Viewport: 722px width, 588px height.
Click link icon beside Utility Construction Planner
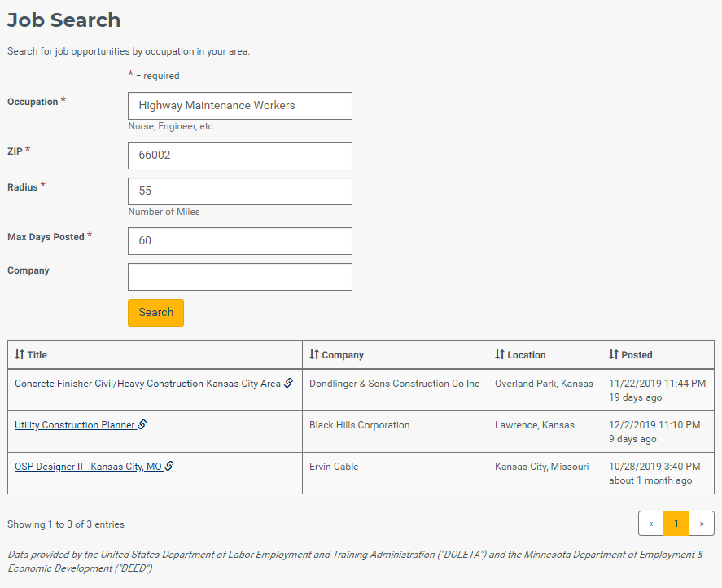tap(142, 424)
